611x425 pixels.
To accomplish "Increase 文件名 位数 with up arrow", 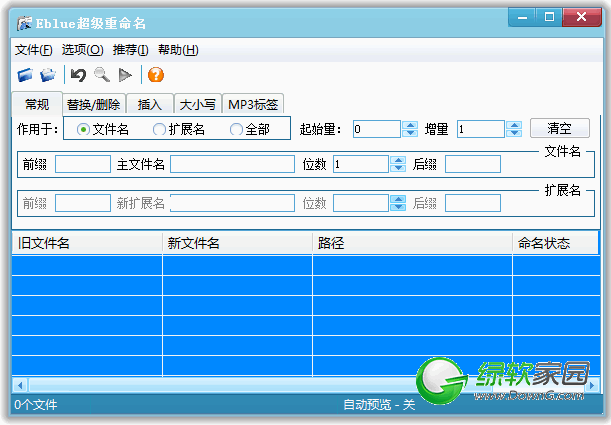I will coord(398,160).
